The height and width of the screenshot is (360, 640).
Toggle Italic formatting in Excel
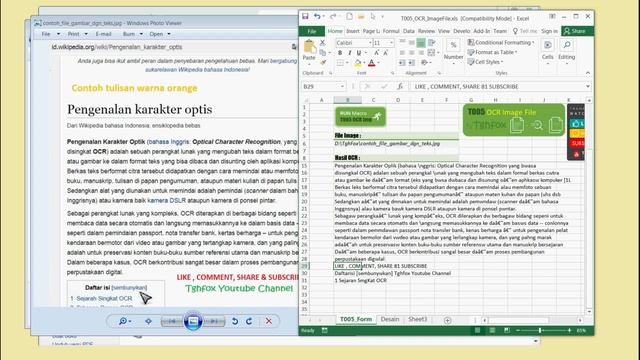coord(349,53)
